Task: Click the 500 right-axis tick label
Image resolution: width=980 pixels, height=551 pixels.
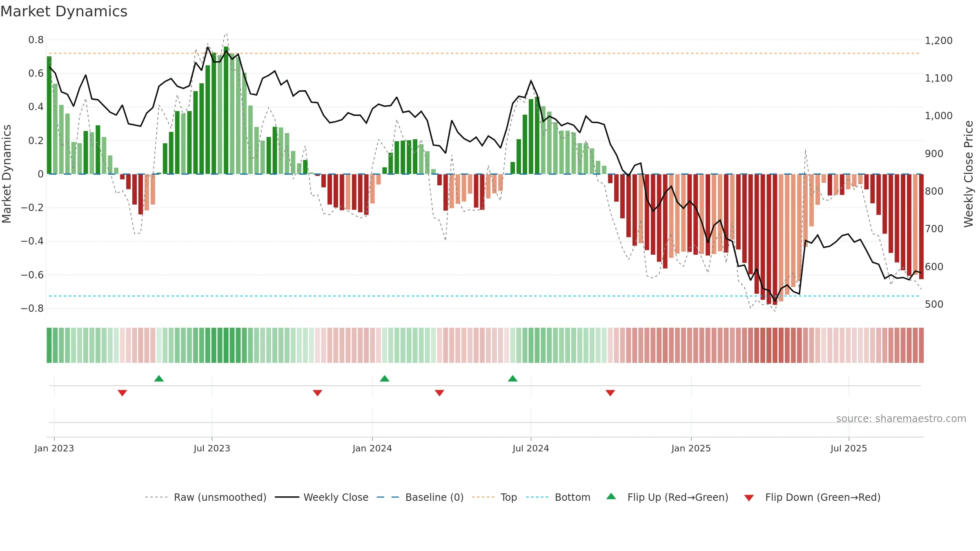Action: (934, 304)
